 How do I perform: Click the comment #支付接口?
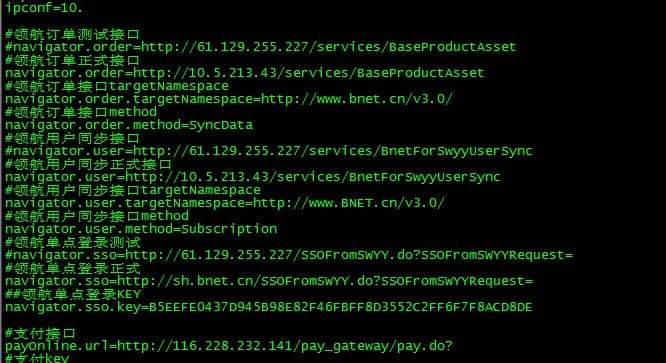click(x=40, y=333)
